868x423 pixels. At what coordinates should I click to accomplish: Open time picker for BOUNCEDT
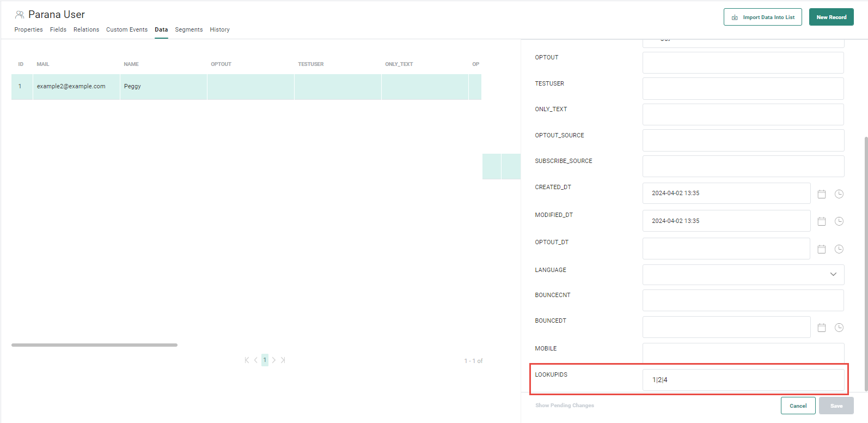click(839, 328)
